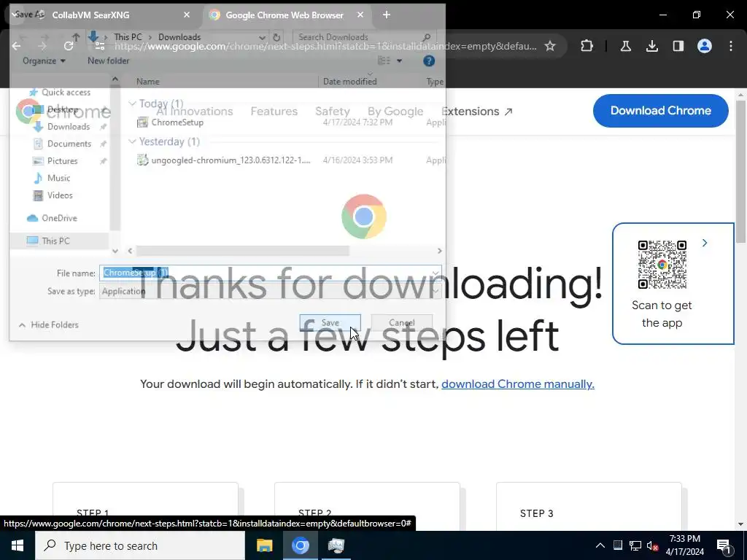Expand the QR code panel chevron
747x560 pixels.
[x=705, y=243]
